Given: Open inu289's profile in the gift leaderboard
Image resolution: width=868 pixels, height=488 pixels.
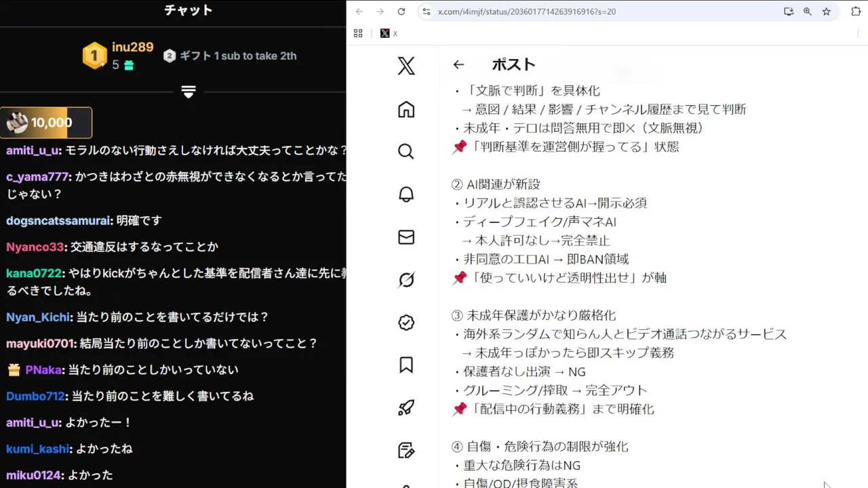Looking at the screenshot, I should (133, 47).
